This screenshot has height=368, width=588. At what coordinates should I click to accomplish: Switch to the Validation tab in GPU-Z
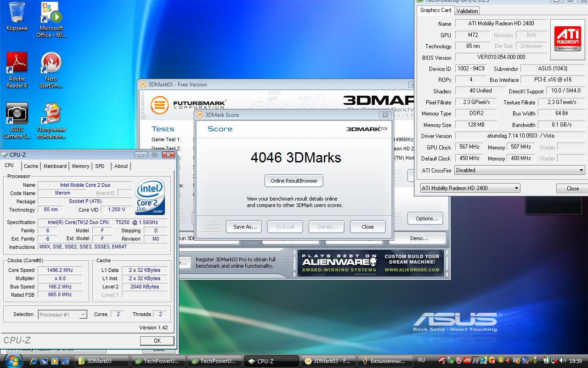(x=467, y=11)
